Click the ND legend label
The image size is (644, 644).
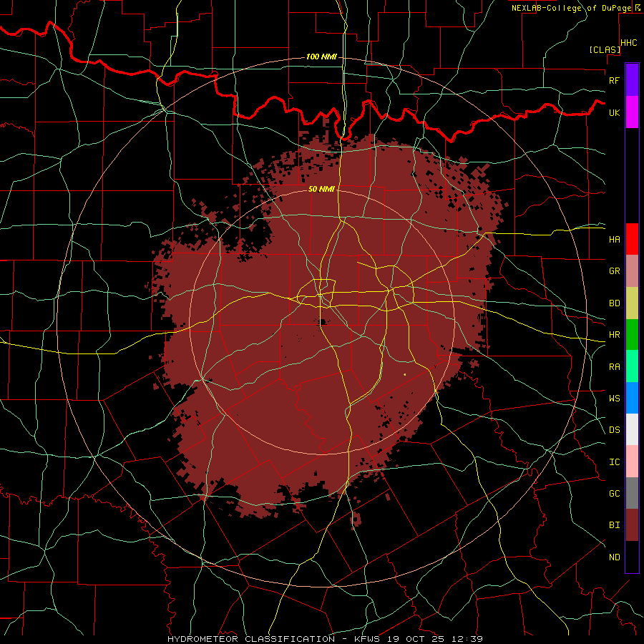pyautogui.click(x=615, y=557)
